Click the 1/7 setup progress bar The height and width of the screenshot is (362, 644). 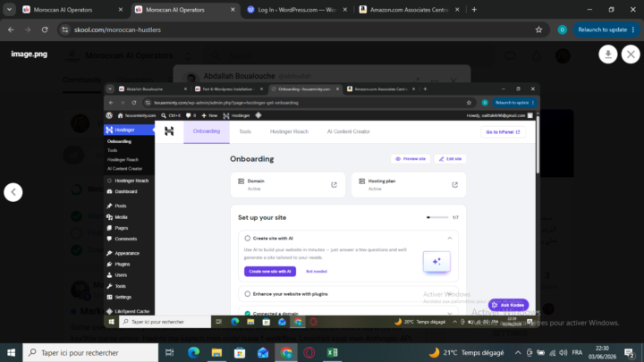click(x=437, y=217)
